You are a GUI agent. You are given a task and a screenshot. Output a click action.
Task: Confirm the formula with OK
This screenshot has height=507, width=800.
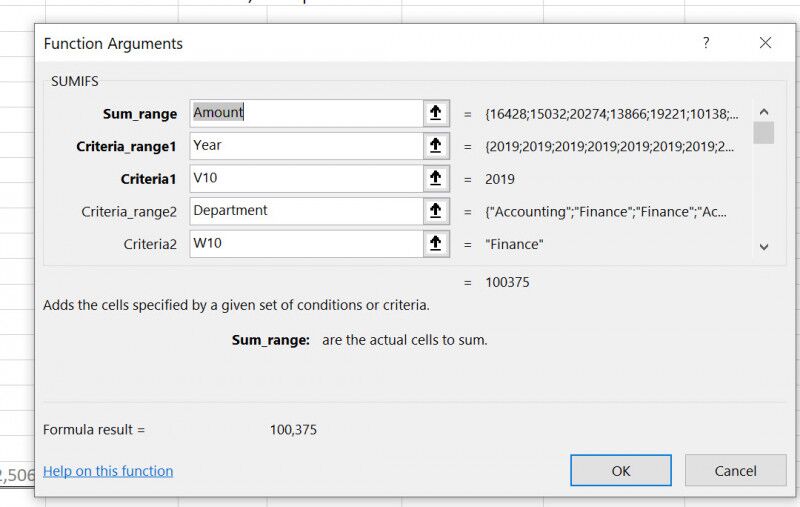click(x=620, y=470)
